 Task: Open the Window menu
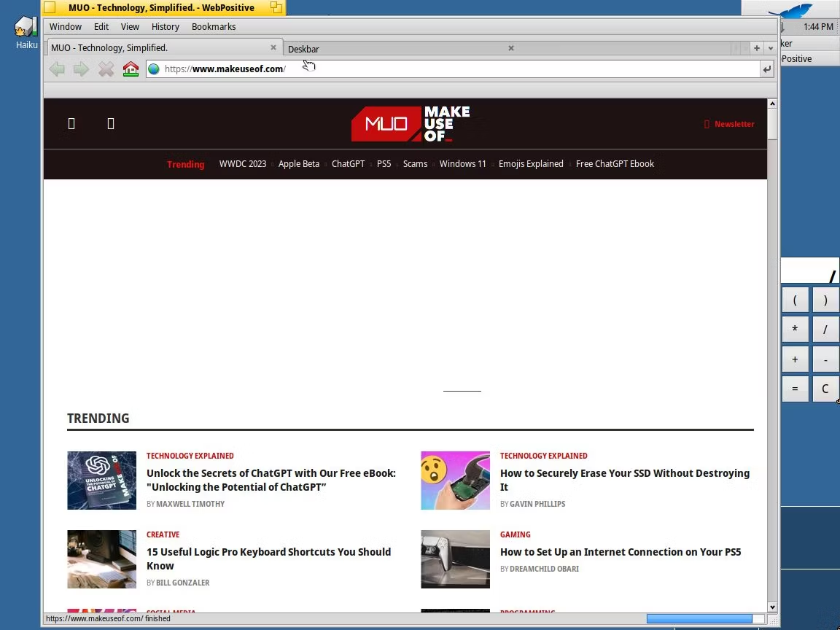tap(66, 26)
